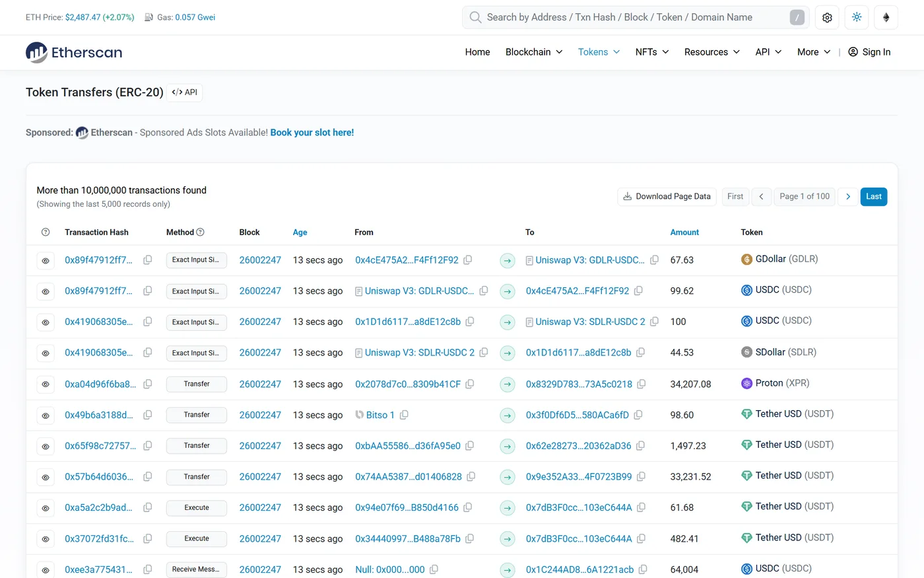Copy From address 0x2078d7c0...8309b41CF
924x578 pixels.
[470, 384]
